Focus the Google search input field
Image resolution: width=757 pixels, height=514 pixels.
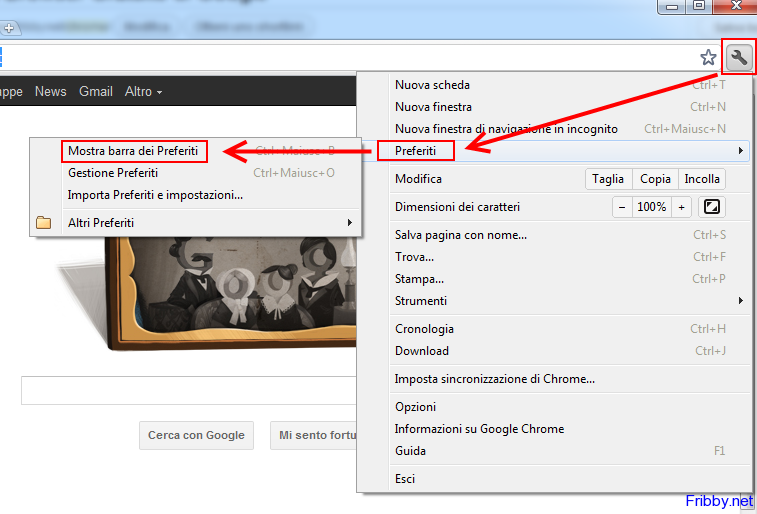coord(189,390)
